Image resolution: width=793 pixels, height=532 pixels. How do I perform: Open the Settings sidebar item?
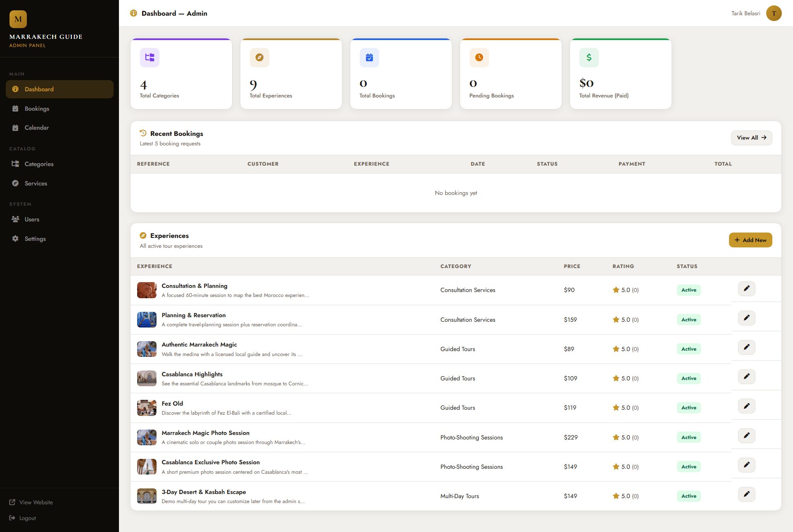coord(35,239)
